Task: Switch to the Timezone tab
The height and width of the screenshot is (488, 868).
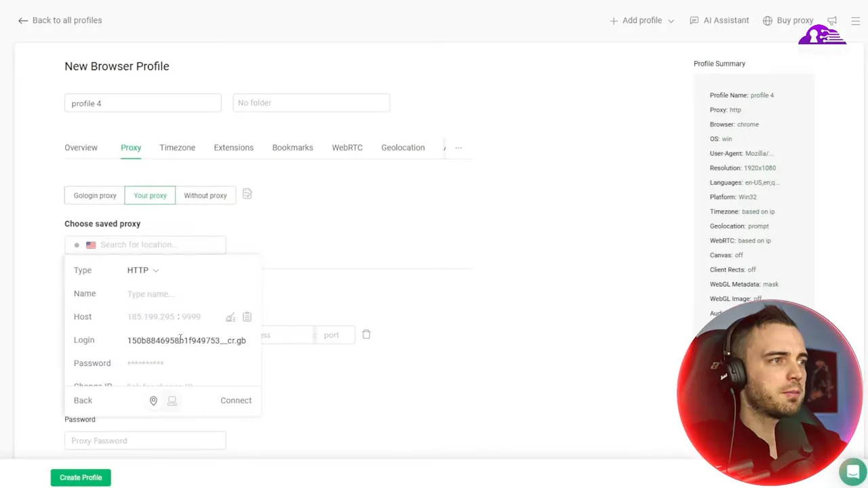Action: 177,147
